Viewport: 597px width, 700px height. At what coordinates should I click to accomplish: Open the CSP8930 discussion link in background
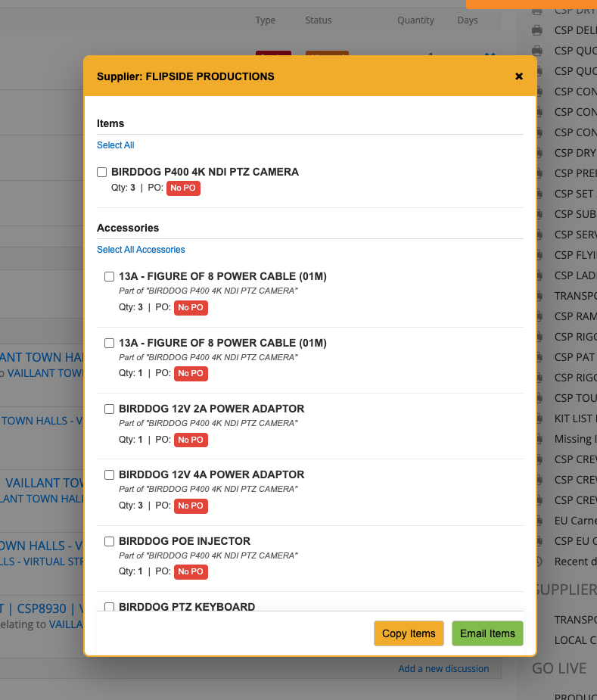coord(42,608)
